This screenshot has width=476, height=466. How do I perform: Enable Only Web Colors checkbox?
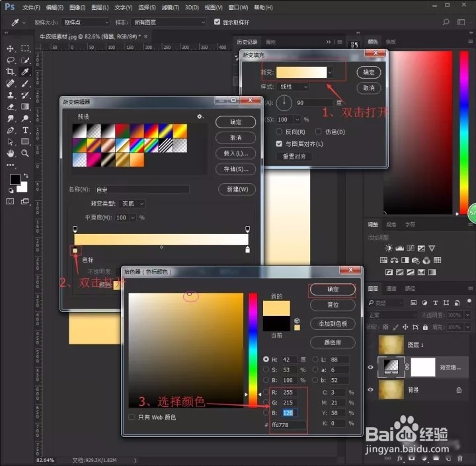coord(131,417)
